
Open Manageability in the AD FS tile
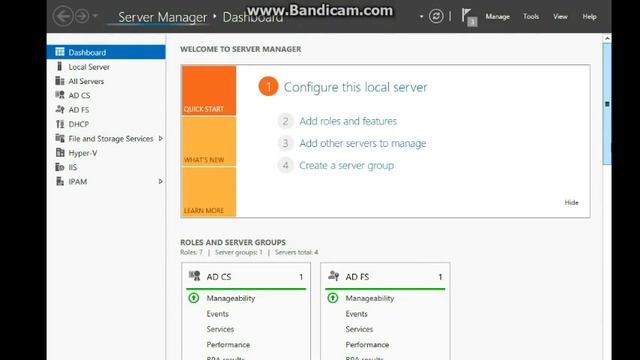(x=370, y=298)
